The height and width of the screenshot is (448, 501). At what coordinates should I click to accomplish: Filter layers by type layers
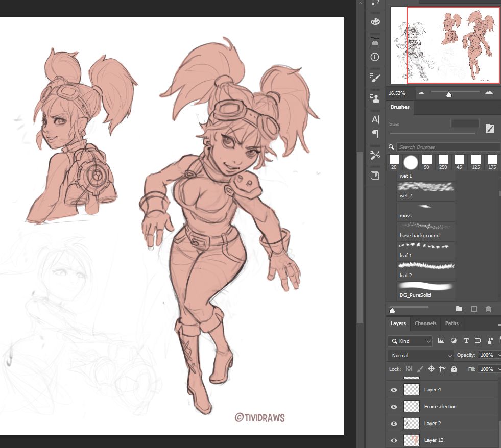click(x=466, y=341)
